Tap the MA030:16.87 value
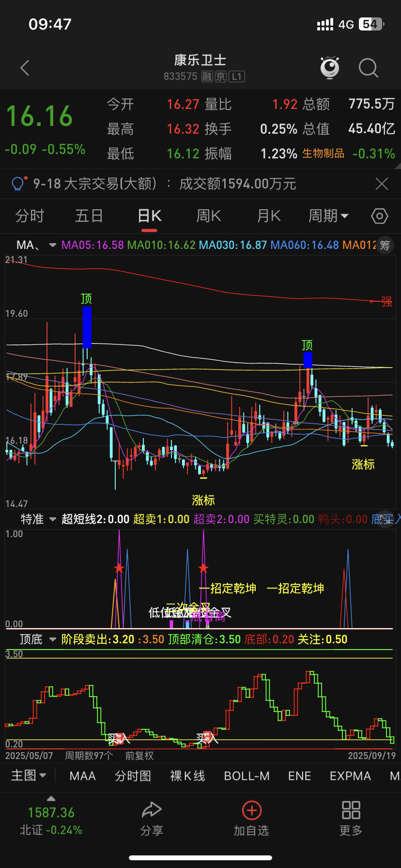Image resolution: width=401 pixels, height=868 pixels. 233,245
